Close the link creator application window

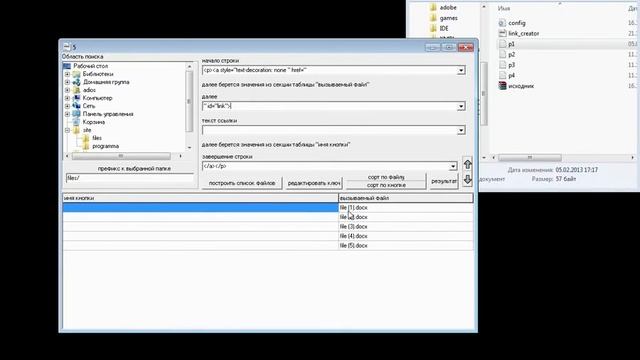pyautogui.click(x=465, y=47)
